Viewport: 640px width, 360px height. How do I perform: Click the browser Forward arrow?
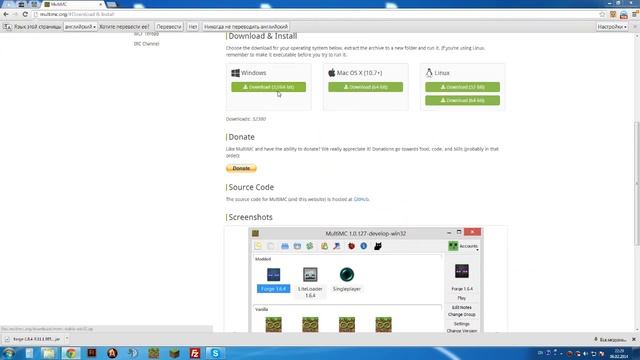15,14
